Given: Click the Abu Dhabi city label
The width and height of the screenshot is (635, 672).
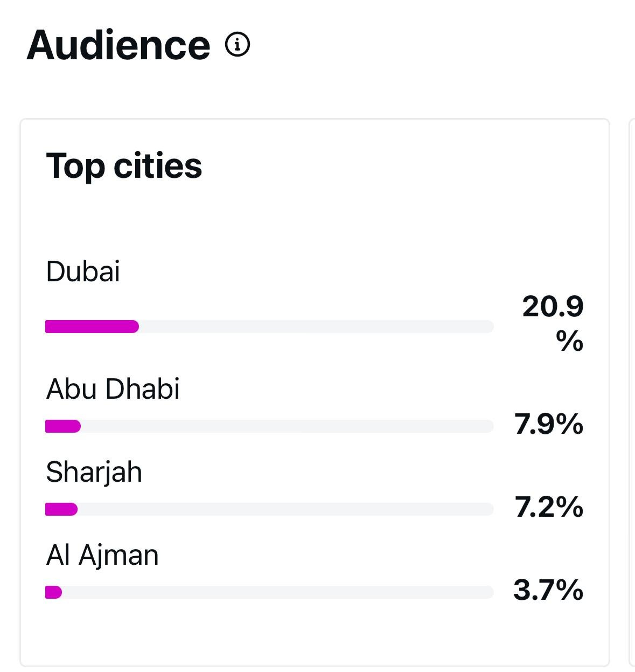Looking at the screenshot, I should tap(113, 389).
